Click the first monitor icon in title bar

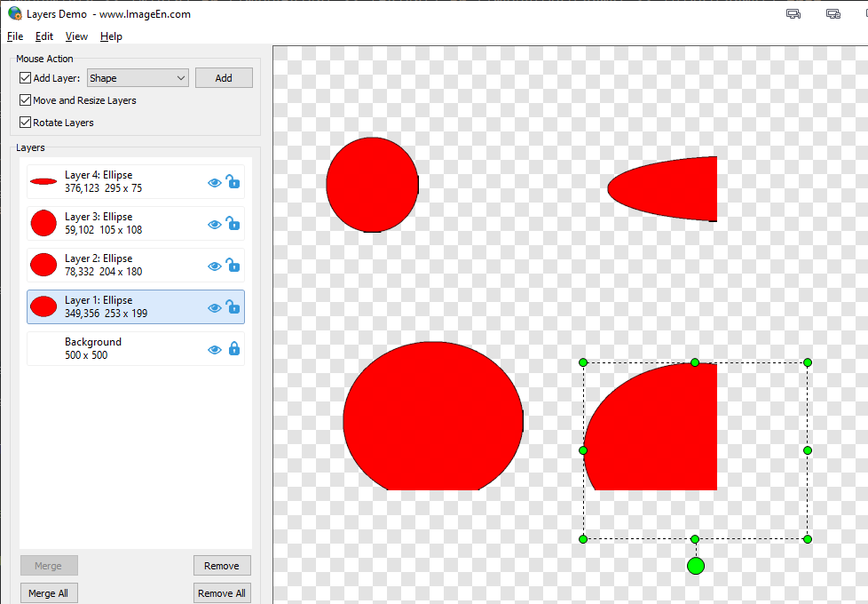793,14
